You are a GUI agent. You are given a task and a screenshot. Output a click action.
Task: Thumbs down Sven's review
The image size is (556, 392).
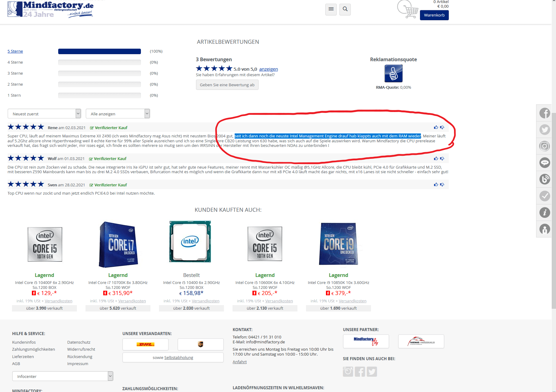pos(442,185)
